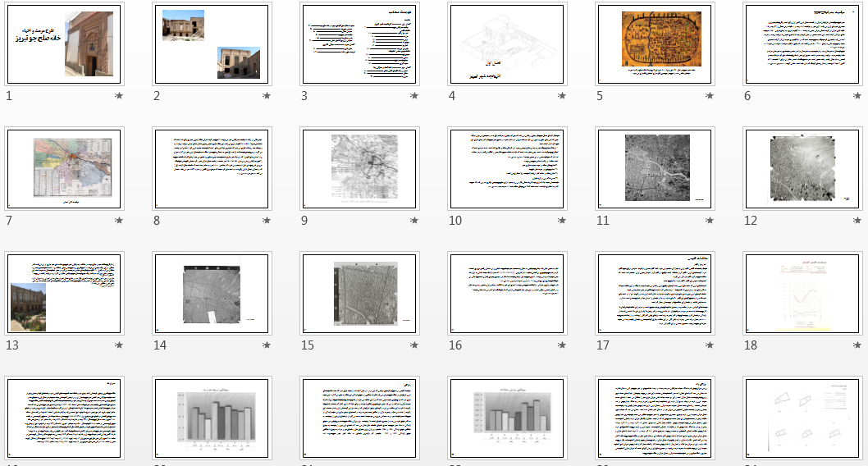
Task: Select slide 15 aerial photo thumbnail
Action: click(x=360, y=294)
